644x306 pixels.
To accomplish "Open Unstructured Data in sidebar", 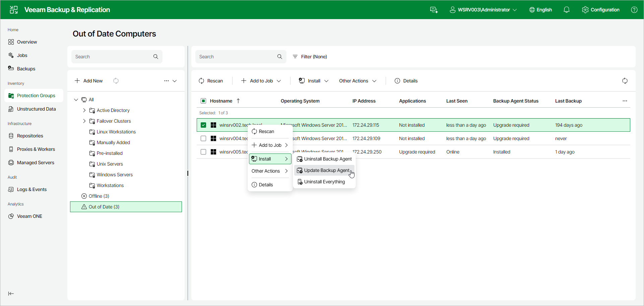I will coord(34,109).
